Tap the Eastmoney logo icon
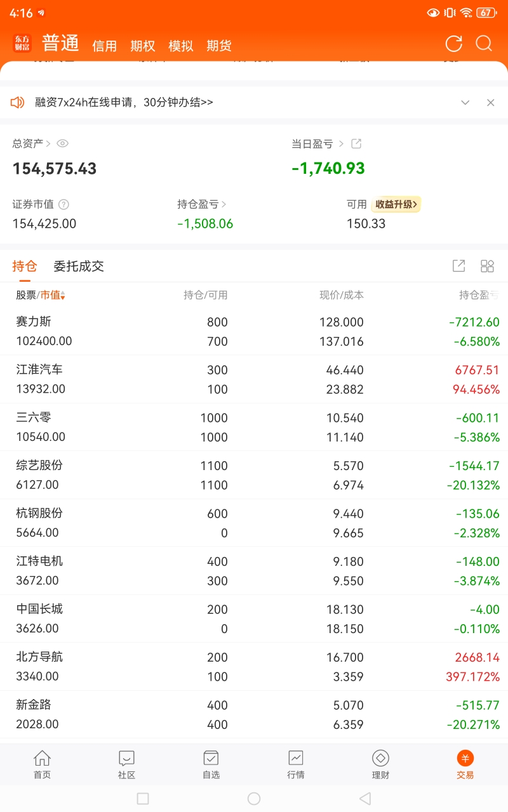508x812 pixels. pyautogui.click(x=22, y=43)
